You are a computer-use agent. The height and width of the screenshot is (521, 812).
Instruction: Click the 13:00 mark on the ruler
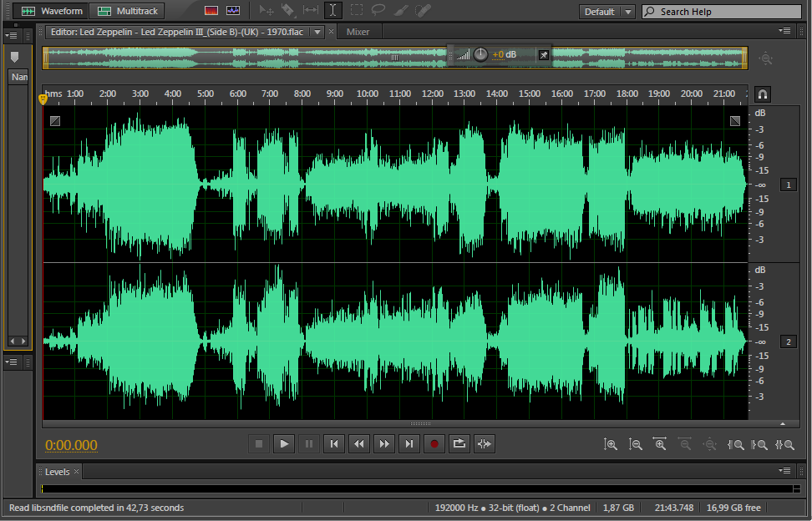pyautogui.click(x=464, y=94)
